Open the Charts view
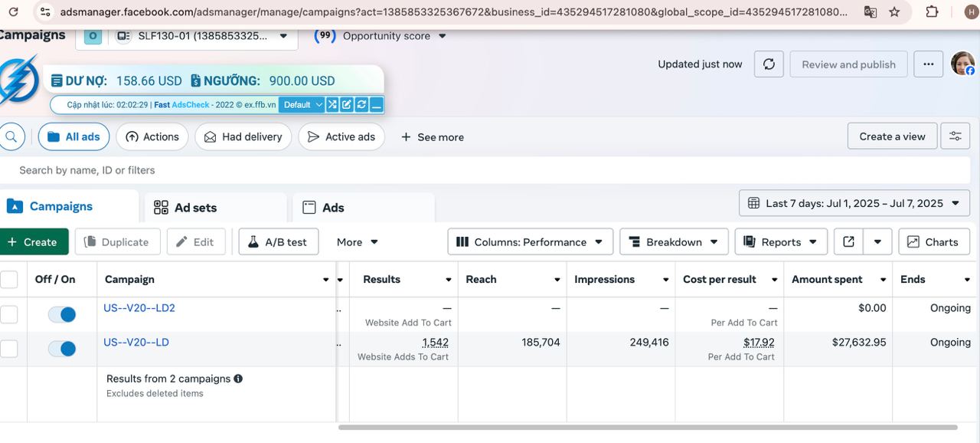Image resolution: width=980 pixels, height=443 pixels. 933,242
